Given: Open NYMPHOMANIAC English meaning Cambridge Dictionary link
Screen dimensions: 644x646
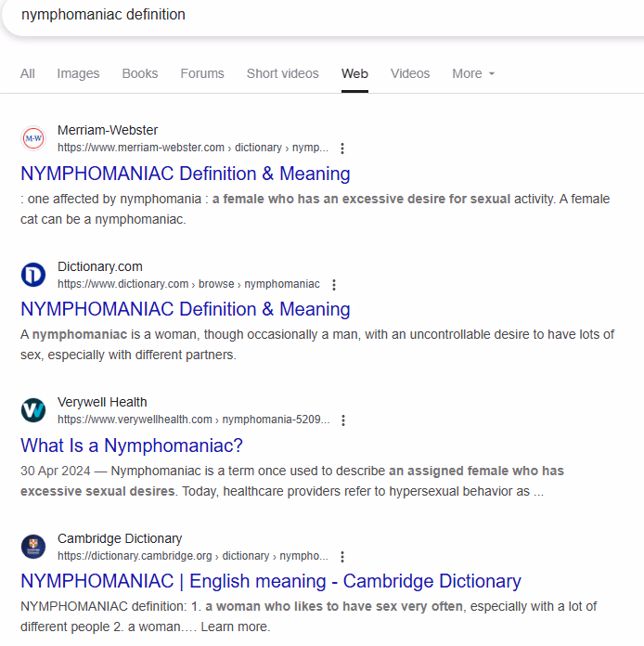Looking at the screenshot, I should pos(271,581).
